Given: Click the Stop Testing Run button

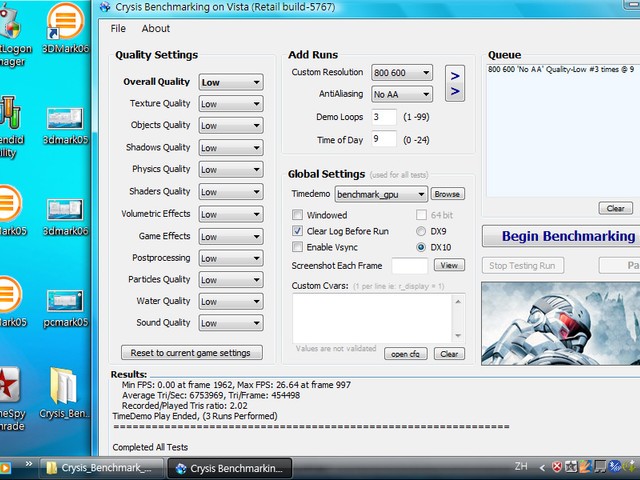Looking at the screenshot, I should point(522,266).
